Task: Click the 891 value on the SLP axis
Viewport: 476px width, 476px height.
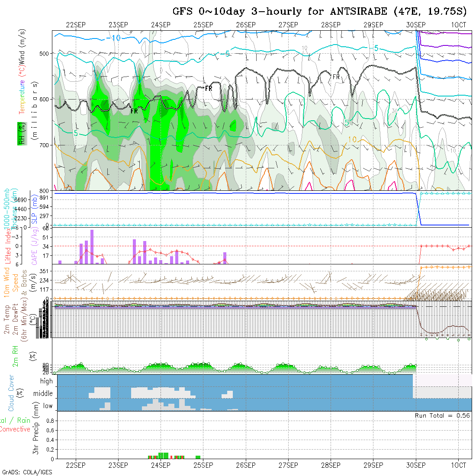Action: pos(44,198)
